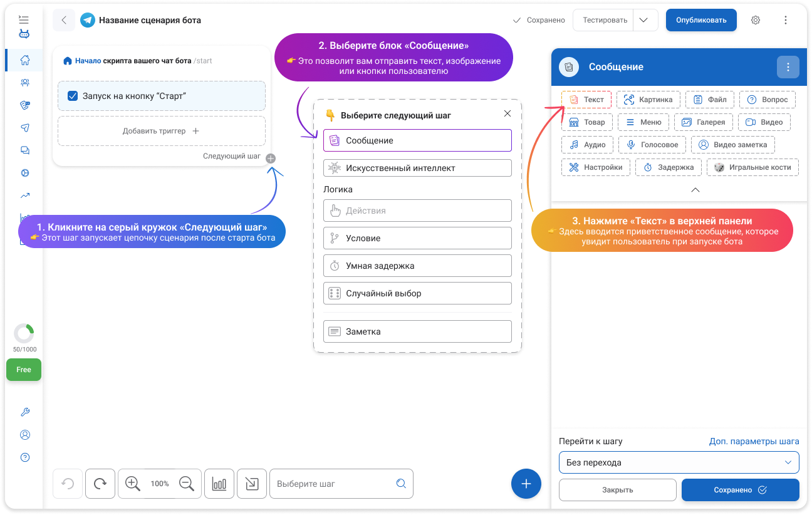Add a «Меню» block
Screen dimensions: 812x515
[x=643, y=122]
